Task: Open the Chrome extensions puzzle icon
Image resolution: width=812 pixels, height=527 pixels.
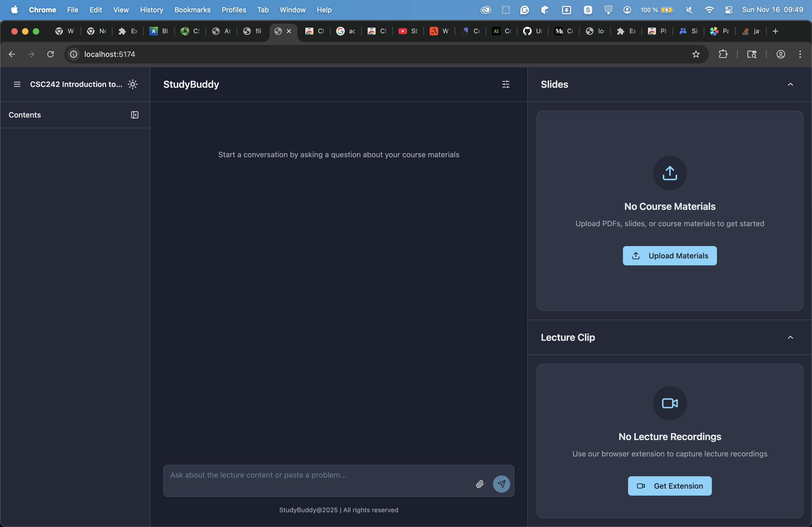Action: pyautogui.click(x=723, y=54)
